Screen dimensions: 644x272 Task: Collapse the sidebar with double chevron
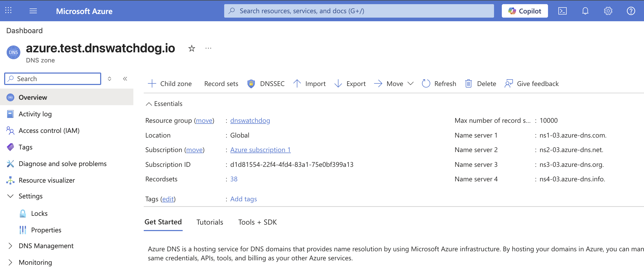point(125,79)
